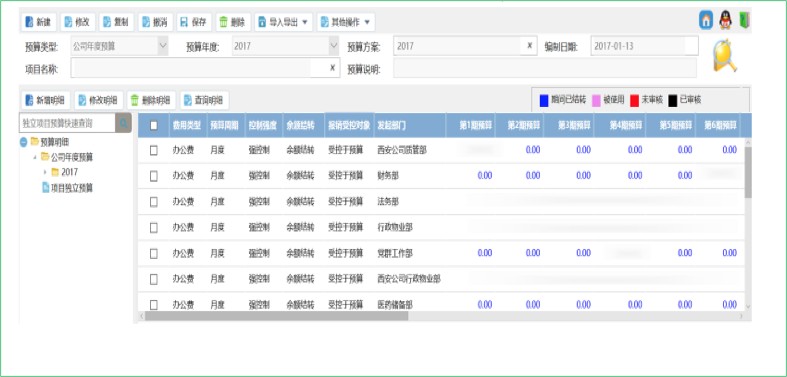Click into the 项目名称 input field
787x377 pixels.
point(205,68)
